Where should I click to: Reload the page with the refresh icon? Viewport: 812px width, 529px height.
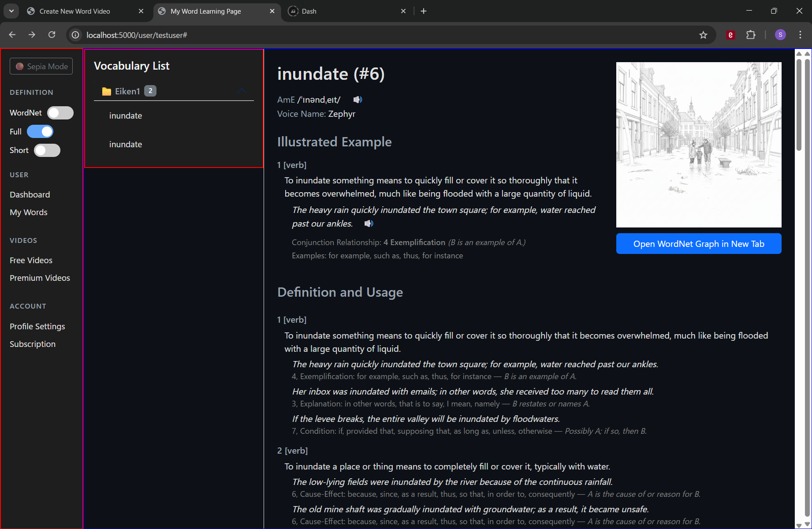[52, 35]
